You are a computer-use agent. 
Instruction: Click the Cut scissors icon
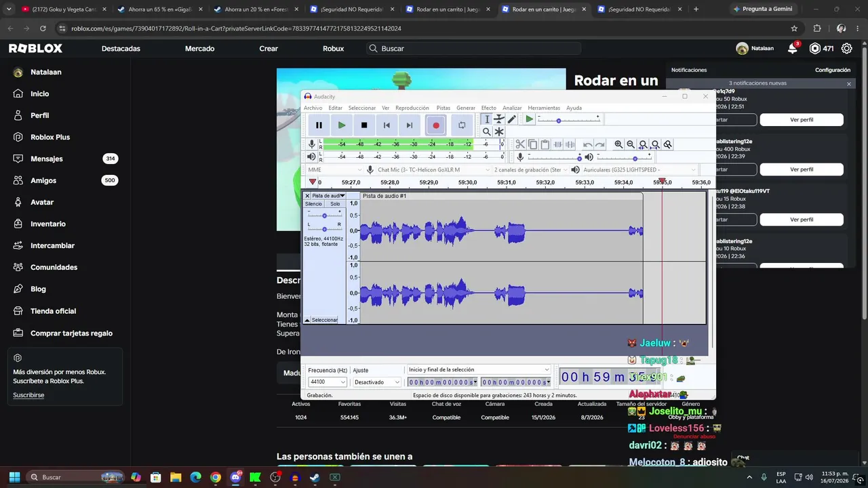point(520,144)
